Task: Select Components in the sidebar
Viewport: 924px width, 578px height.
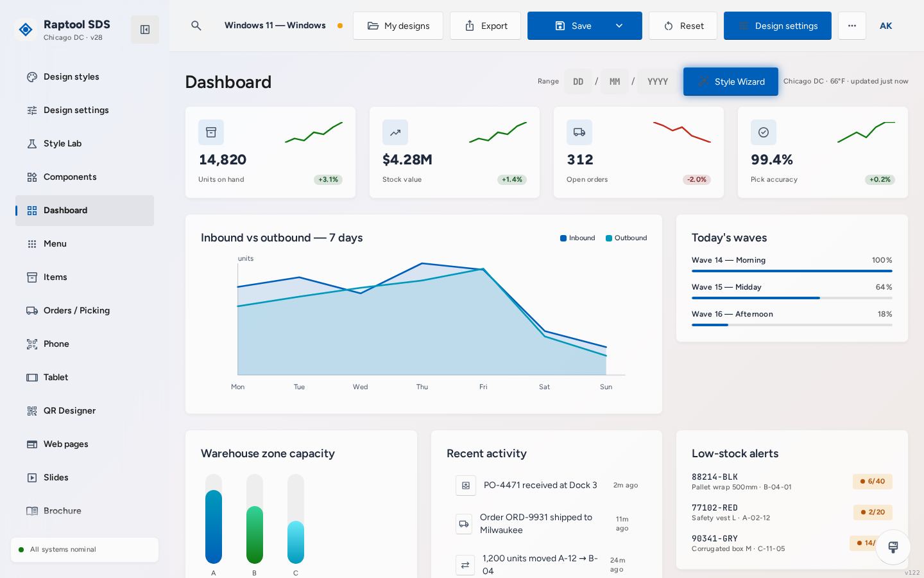Action: (85, 177)
